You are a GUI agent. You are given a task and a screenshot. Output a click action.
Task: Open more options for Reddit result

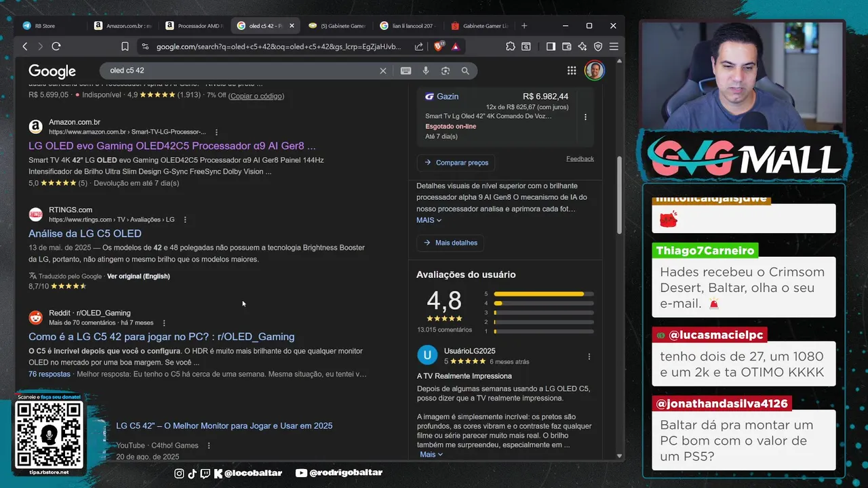click(164, 323)
